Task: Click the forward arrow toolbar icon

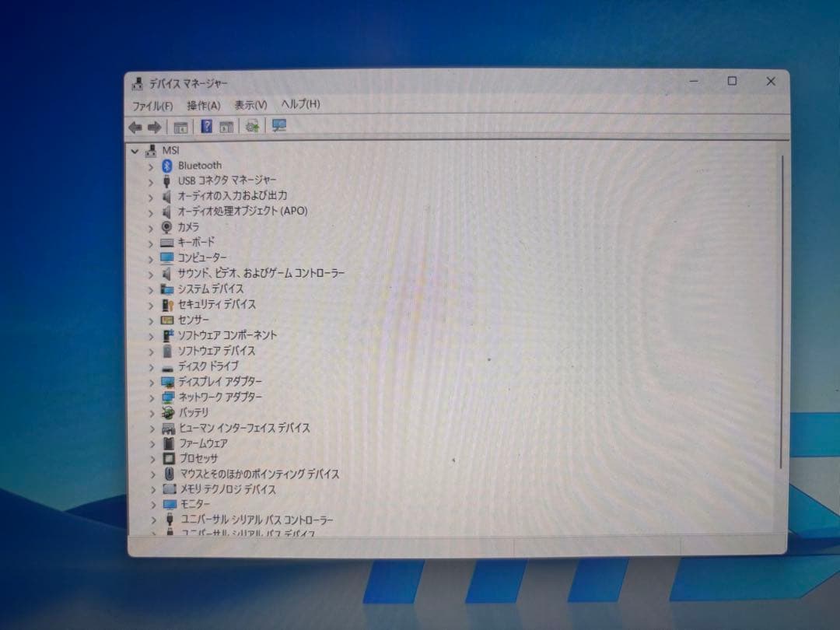Action: point(154,127)
